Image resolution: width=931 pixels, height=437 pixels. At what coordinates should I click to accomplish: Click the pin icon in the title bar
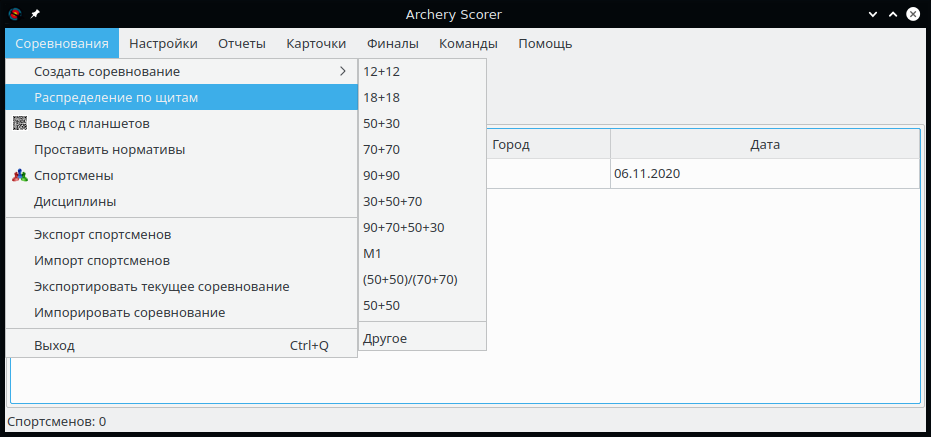[37, 12]
